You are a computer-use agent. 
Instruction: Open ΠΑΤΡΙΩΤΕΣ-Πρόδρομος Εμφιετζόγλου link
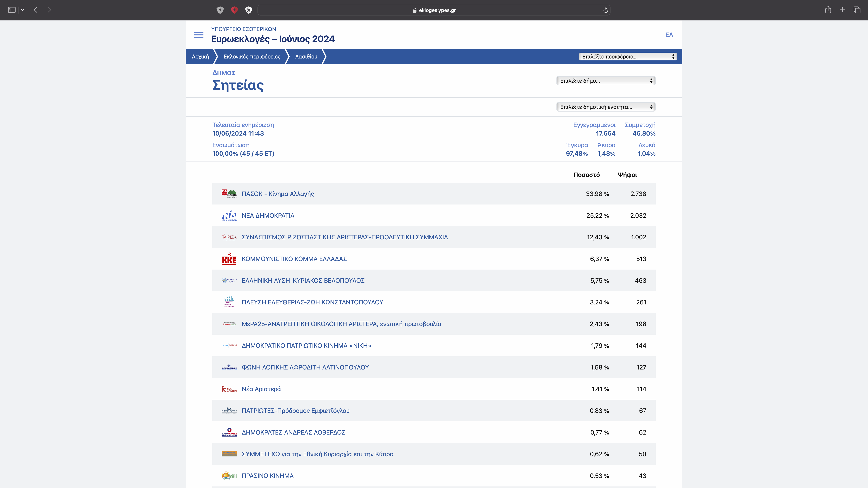click(x=295, y=411)
